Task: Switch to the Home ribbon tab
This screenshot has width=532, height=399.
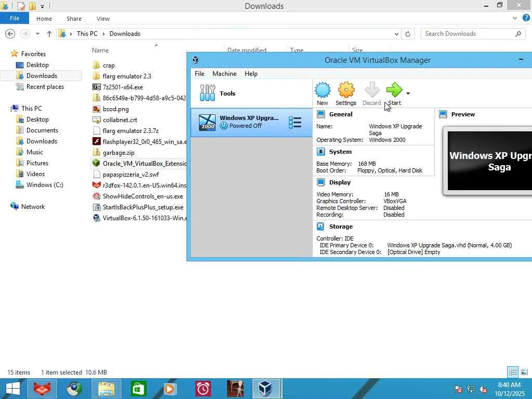Action: 44,19
